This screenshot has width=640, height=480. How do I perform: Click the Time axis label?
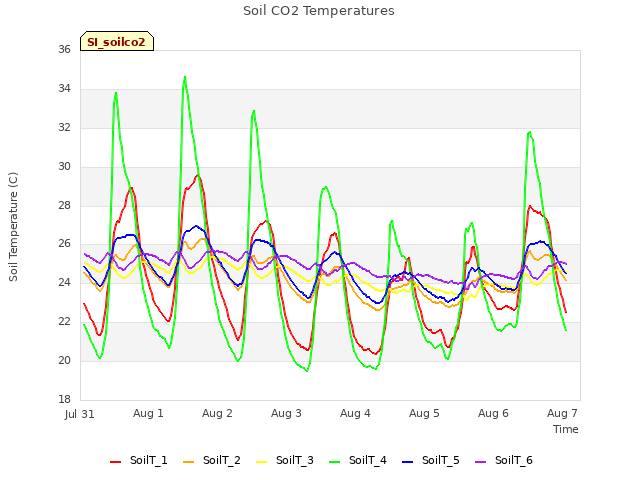[566, 429]
